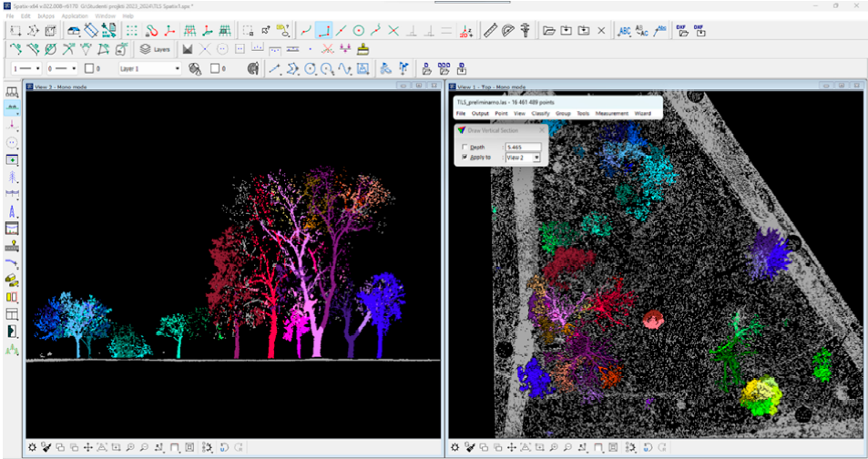Open the Measurement menu in point cloud window
868x459 pixels.
pos(611,113)
